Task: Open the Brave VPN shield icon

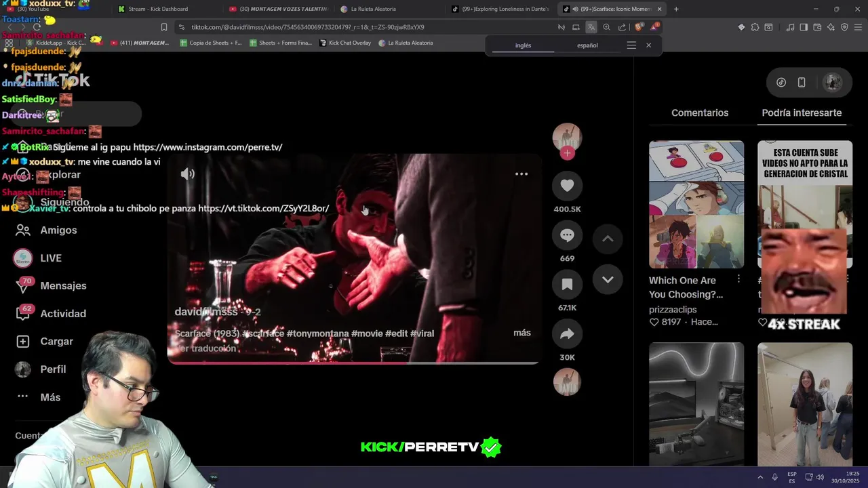Action: 844,27
